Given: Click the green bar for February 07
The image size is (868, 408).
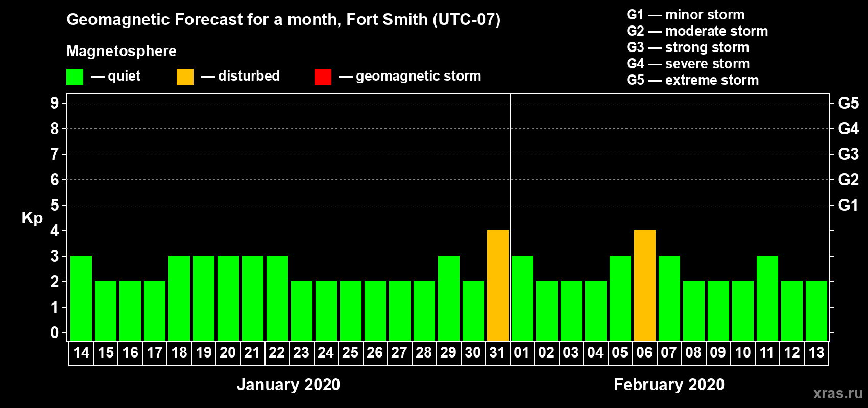Looking at the screenshot, I should (669, 298).
